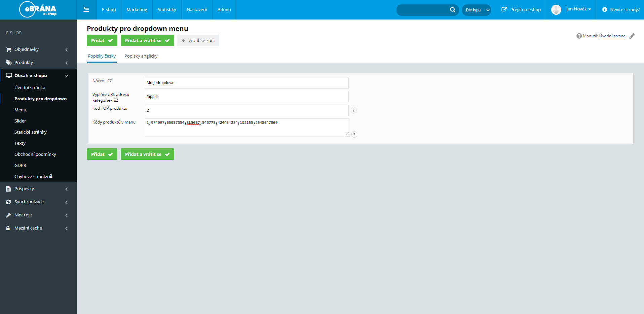Screen dimensions: 644x314
Task: Click the pencil edit icon near Manuál
Action: coord(632,36)
